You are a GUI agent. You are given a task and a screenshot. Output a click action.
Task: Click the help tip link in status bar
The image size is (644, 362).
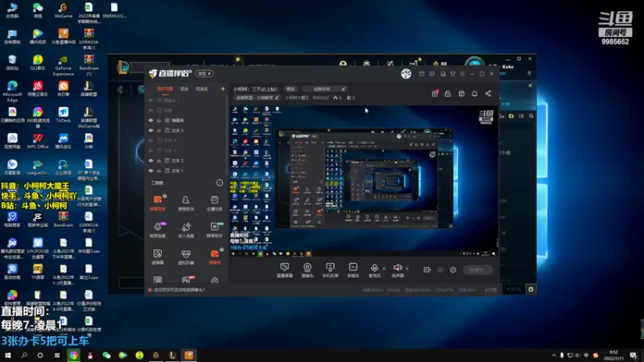179,290
